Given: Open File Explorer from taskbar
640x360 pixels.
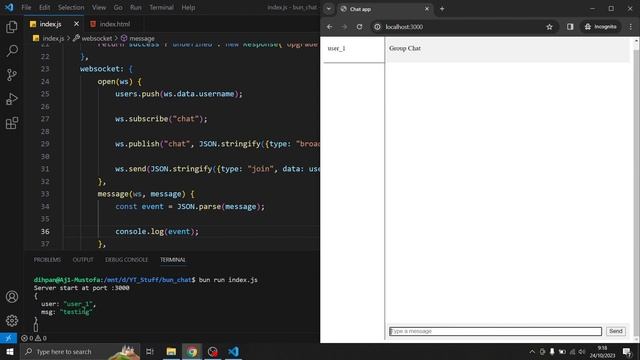Looking at the screenshot, I should [171, 351].
